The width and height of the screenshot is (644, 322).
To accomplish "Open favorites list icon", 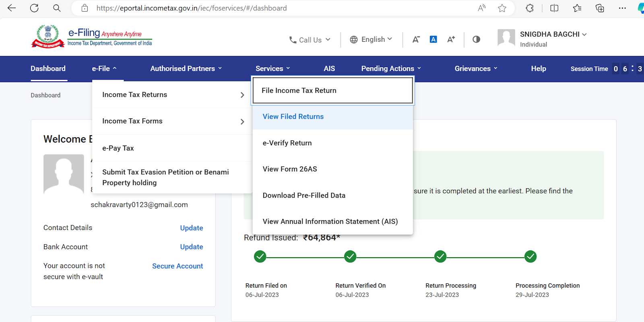I will pos(577,8).
